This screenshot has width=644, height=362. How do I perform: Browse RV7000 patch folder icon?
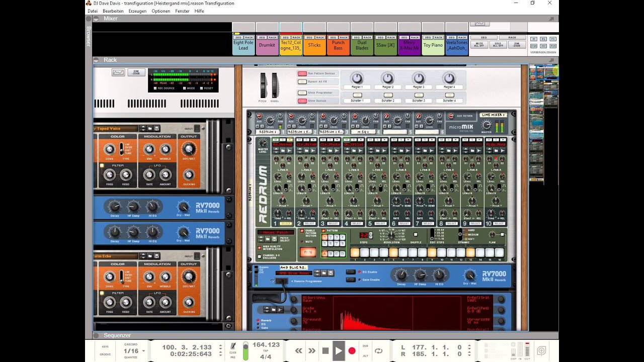point(325,273)
